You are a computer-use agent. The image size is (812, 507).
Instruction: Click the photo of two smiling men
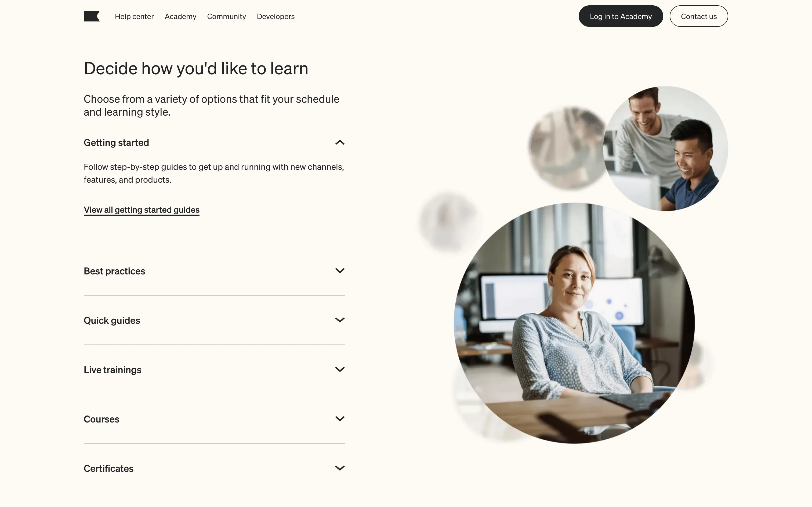coord(666,149)
